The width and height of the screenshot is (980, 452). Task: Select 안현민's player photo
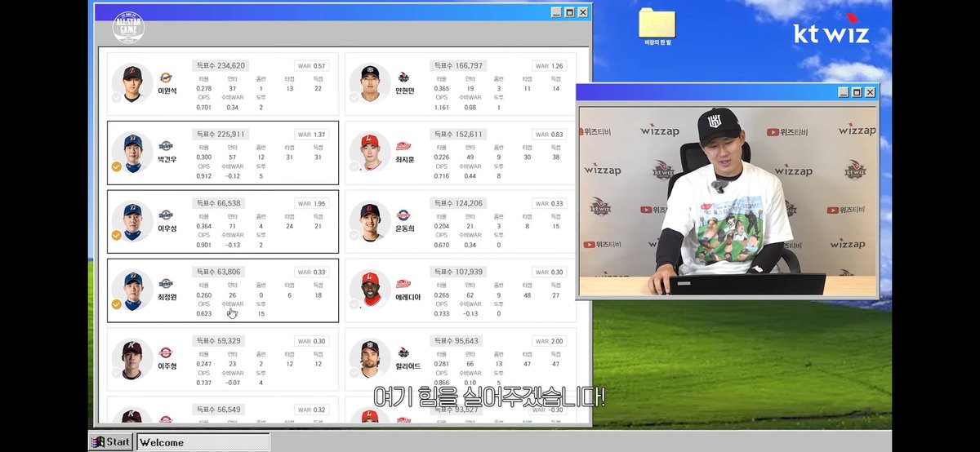point(370,82)
